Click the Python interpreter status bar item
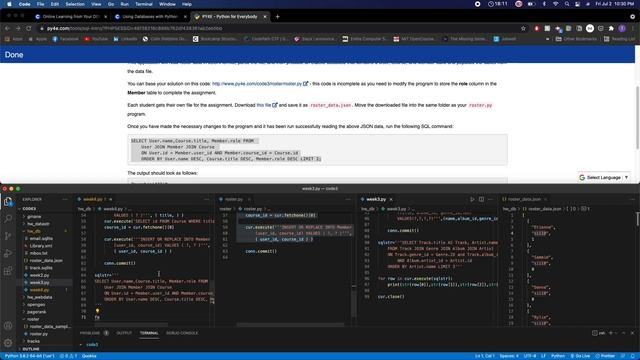The height and width of the screenshot is (360, 640). pos(29,356)
